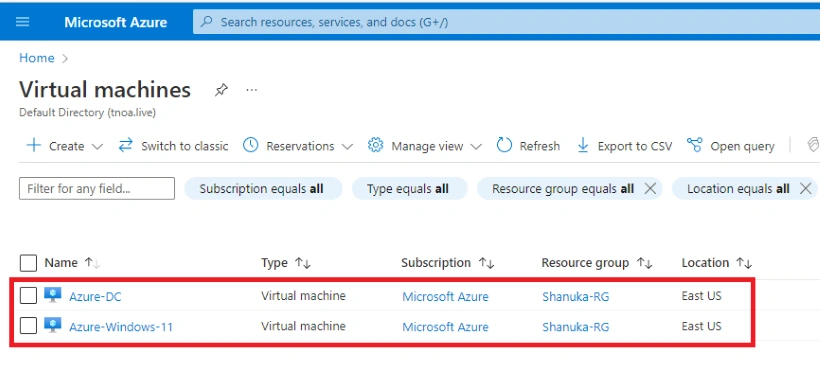Click the Export to CSV label
Image resolution: width=820 pixels, height=375 pixels.
pos(635,146)
